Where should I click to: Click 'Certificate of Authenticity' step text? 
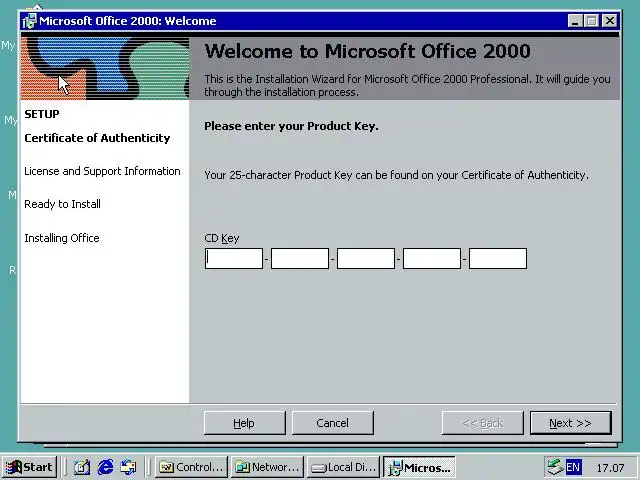(97, 138)
